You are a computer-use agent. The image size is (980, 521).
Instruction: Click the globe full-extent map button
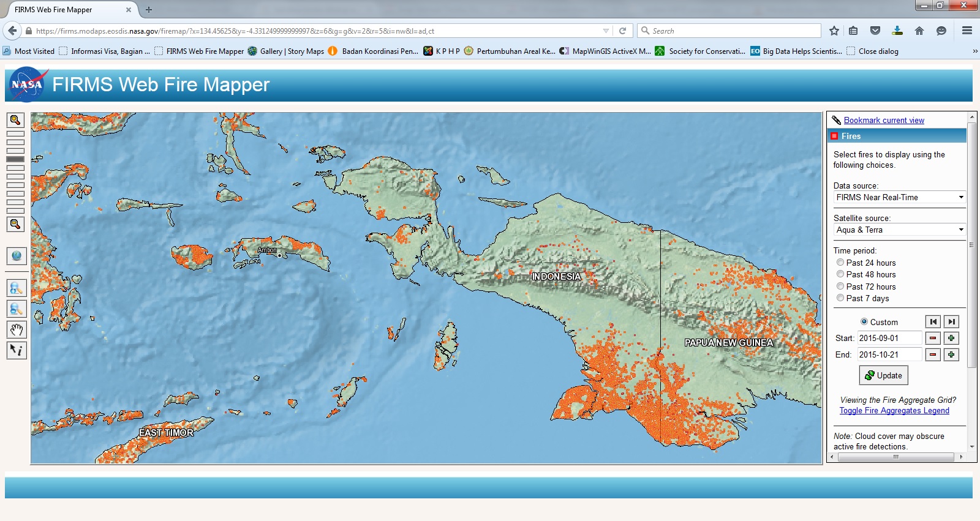[17, 256]
